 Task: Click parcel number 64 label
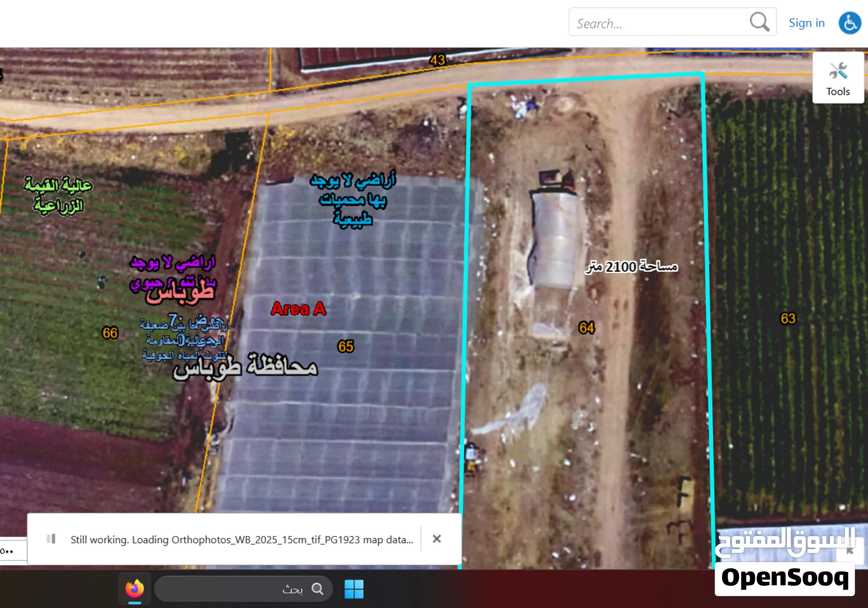[x=587, y=328]
